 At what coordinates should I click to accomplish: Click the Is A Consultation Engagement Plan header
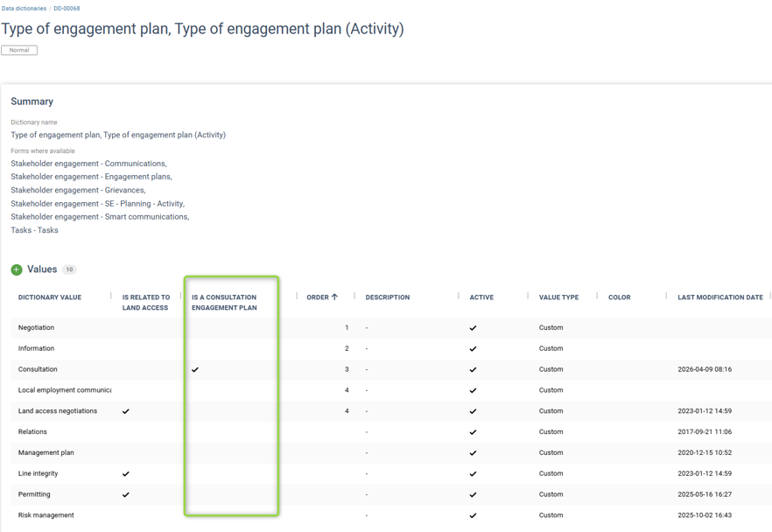coord(224,302)
